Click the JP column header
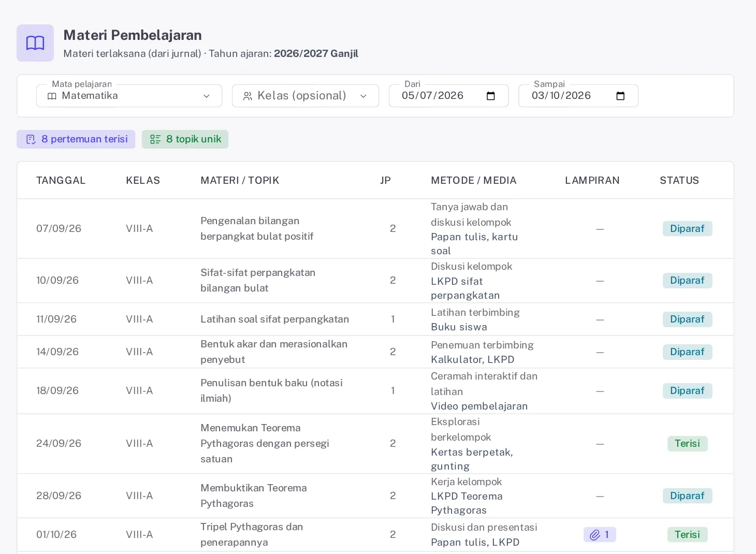Viewport: 756px width, 554px height. coord(386,180)
